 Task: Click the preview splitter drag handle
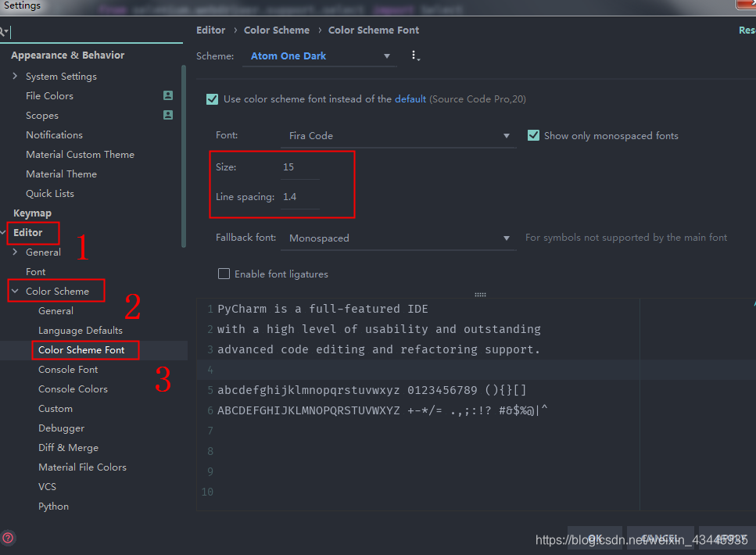(480, 294)
